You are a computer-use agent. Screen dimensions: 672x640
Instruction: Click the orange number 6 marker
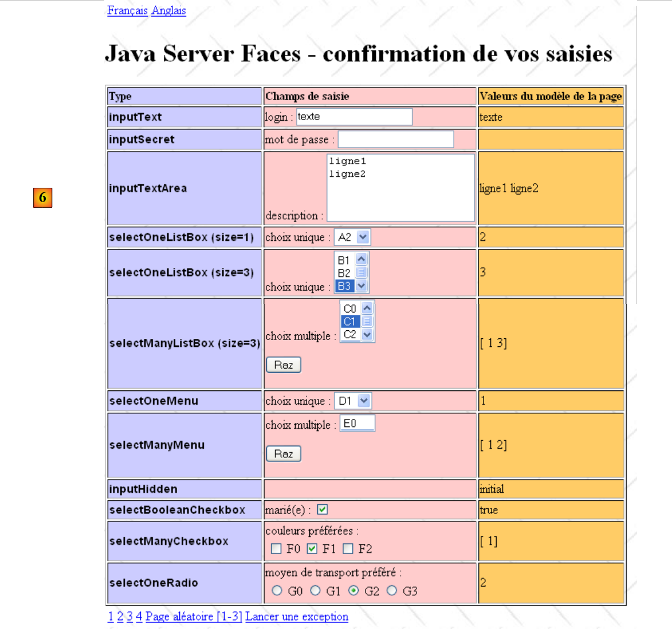[42, 197]
